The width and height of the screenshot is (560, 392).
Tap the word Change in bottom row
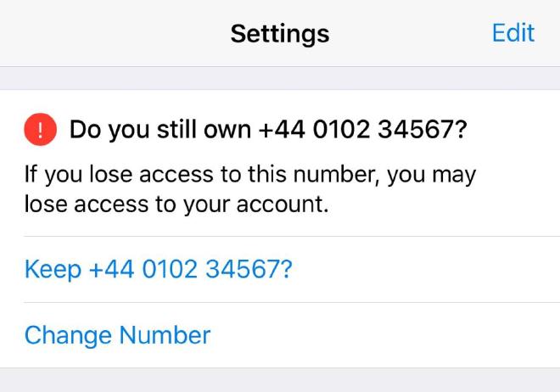(x=68, y=336)
